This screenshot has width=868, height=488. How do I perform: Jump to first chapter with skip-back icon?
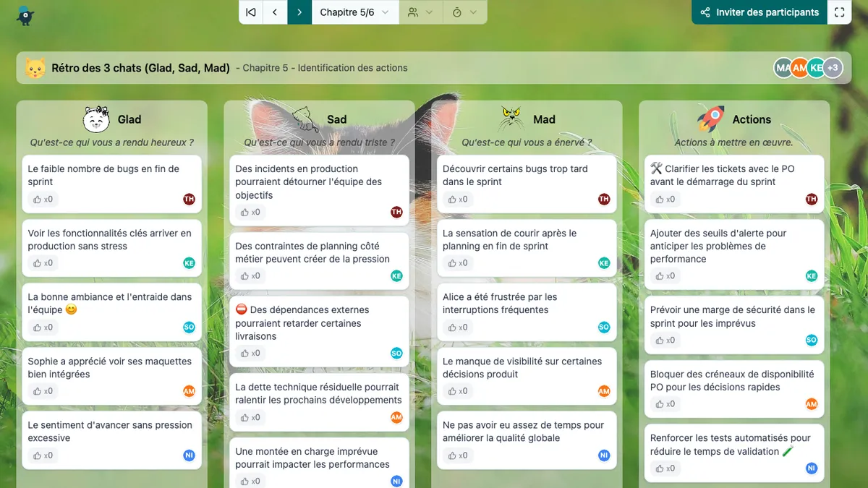251,12
